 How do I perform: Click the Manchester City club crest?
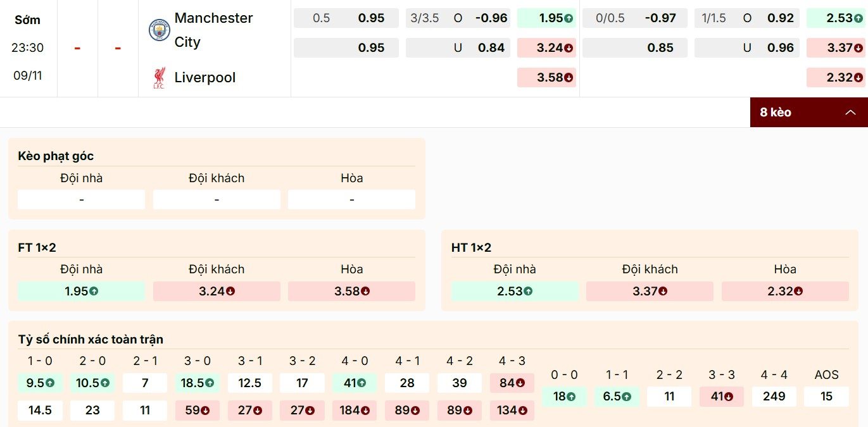tap(159, 30)
